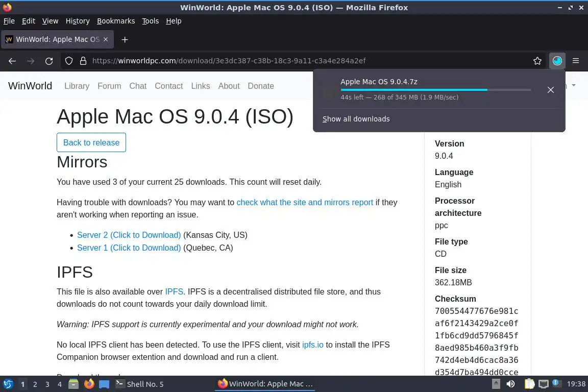Click the WinWorld Firefox taskbar button
Screen dimensions: 588x392
tap(265, 384)
